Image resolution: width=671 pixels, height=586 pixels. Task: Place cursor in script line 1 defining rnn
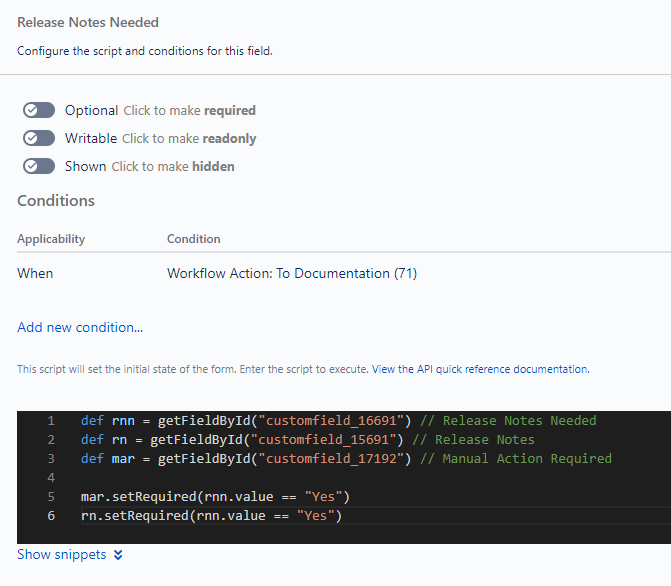pos(338,421)
